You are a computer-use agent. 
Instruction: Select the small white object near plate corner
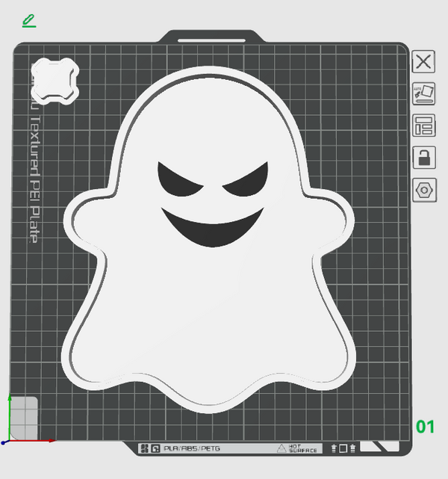tap(55, 81)
